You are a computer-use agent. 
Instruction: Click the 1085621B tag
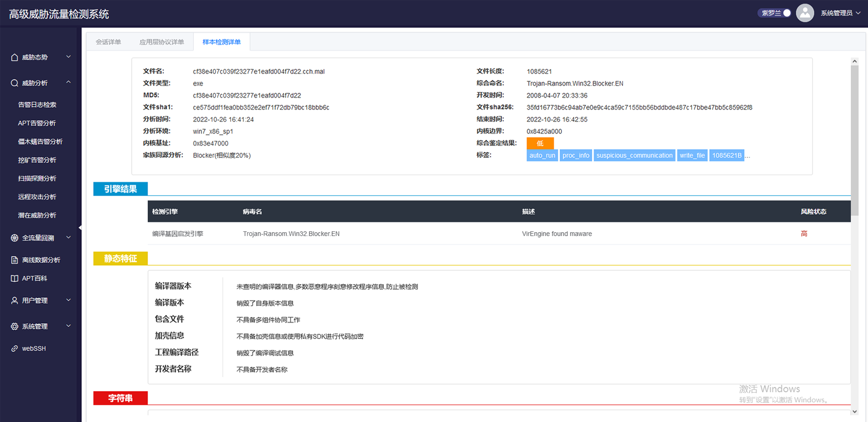click(x=726, y=155)
